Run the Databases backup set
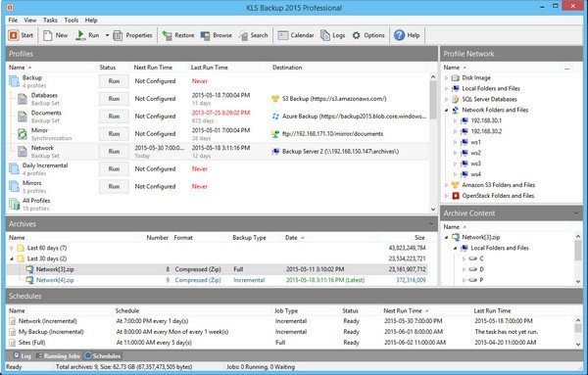Image resolution: width=588 pixels, height=375 pixels. coord(114,99)
